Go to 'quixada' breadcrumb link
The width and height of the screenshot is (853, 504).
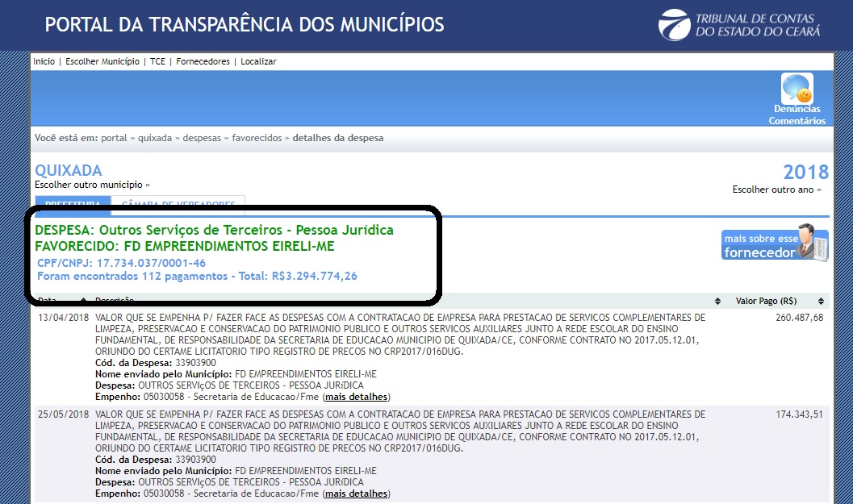point(155,138)
